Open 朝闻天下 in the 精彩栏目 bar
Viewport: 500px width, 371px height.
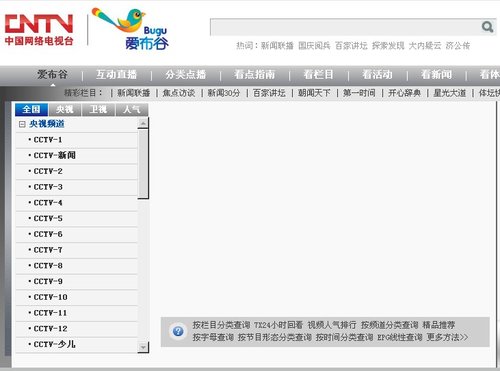314,93
